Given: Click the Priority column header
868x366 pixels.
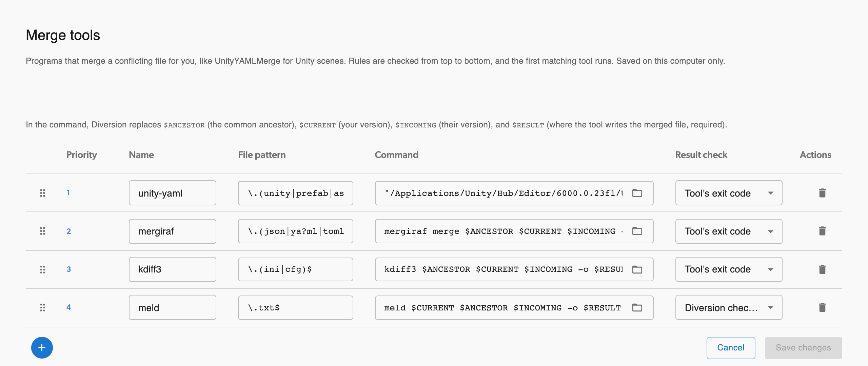Looking at the screenshot, I should coord(82,155).
